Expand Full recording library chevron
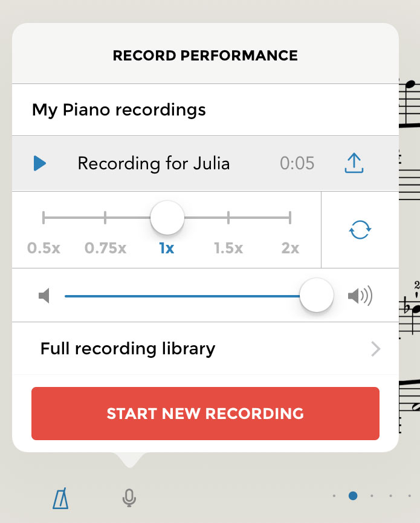The height and width of the screenshot is (523, 420). click(x=376, y=349)
